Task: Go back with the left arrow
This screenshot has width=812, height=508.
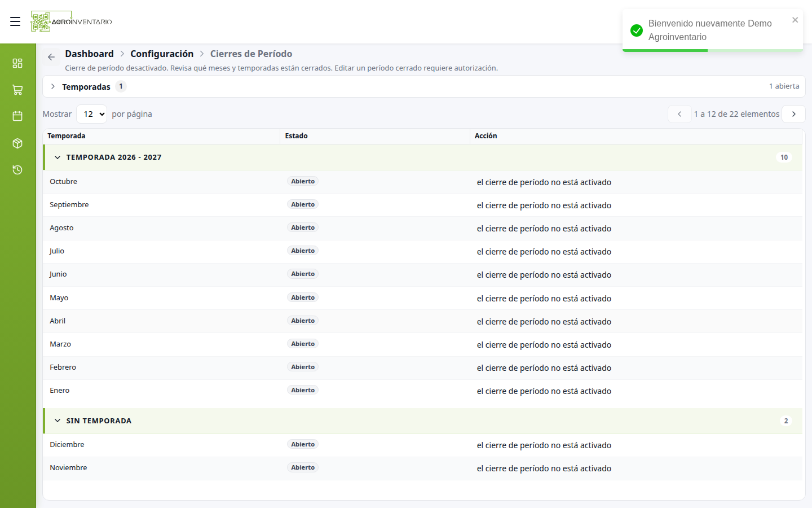Action: pyautogui.click(x=51, y=57)
